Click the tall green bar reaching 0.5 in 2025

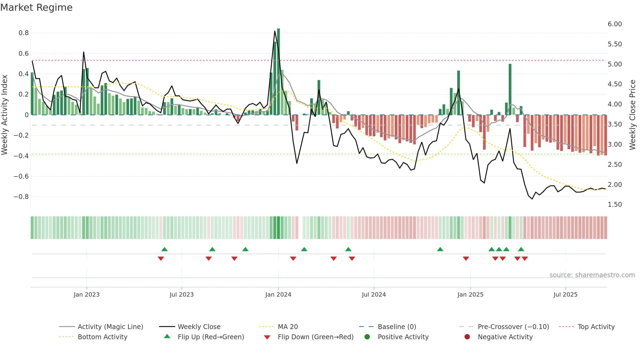(x=510, y=89)
